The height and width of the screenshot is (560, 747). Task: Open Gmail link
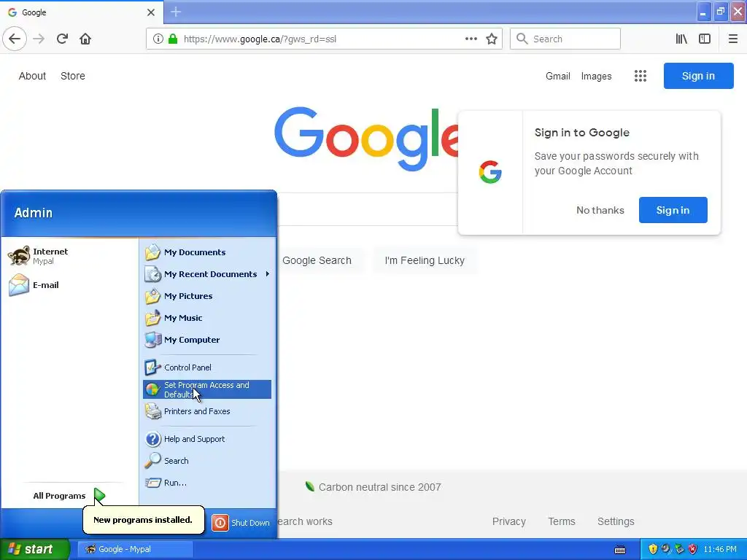tap(558, 76)
